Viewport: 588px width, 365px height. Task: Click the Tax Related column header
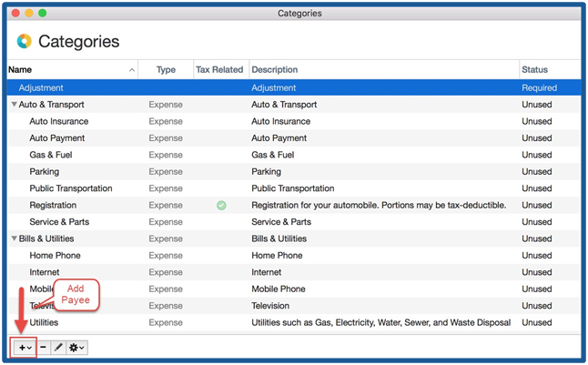[x=219, y=70]
